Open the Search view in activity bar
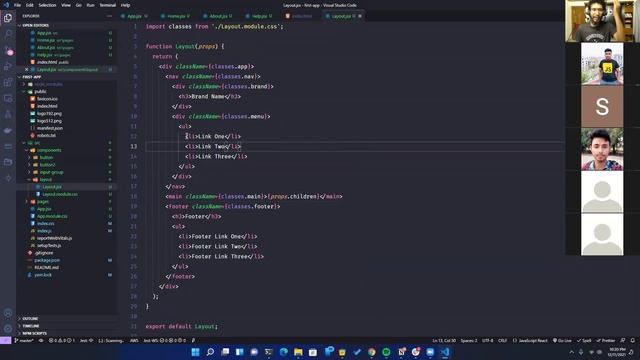This screenshot has height=360, width=640. pos(8,34)
